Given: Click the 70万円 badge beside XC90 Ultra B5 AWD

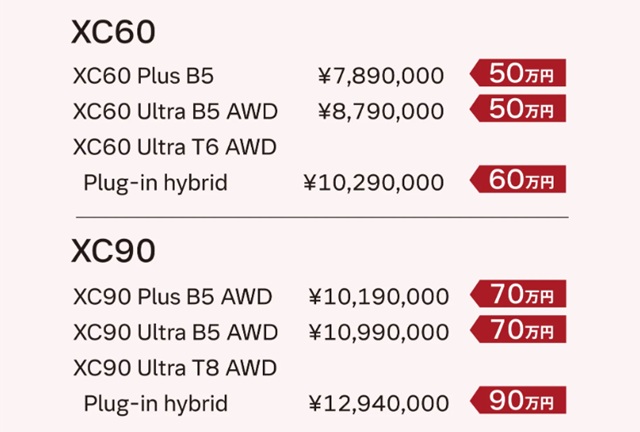Looking at the screenshot, I should (x=518, y=329).
